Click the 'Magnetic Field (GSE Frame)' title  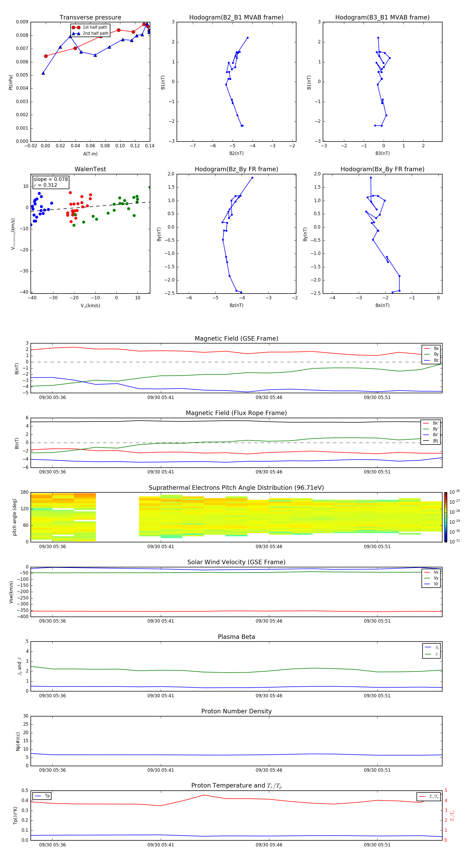236,339
